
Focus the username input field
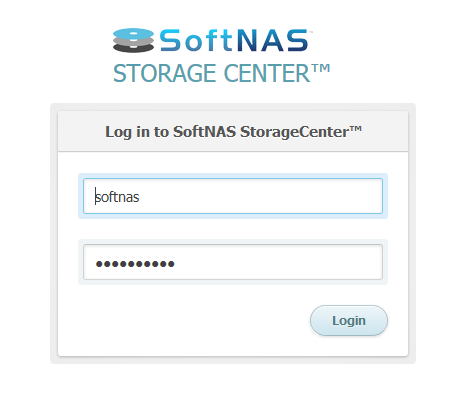pyautogui.click(x=233, y=196)
